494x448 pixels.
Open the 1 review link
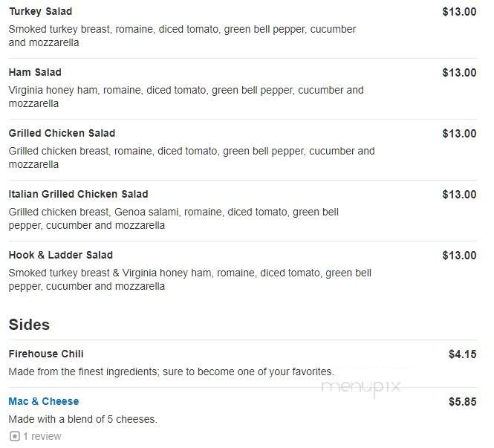point(42,436)
